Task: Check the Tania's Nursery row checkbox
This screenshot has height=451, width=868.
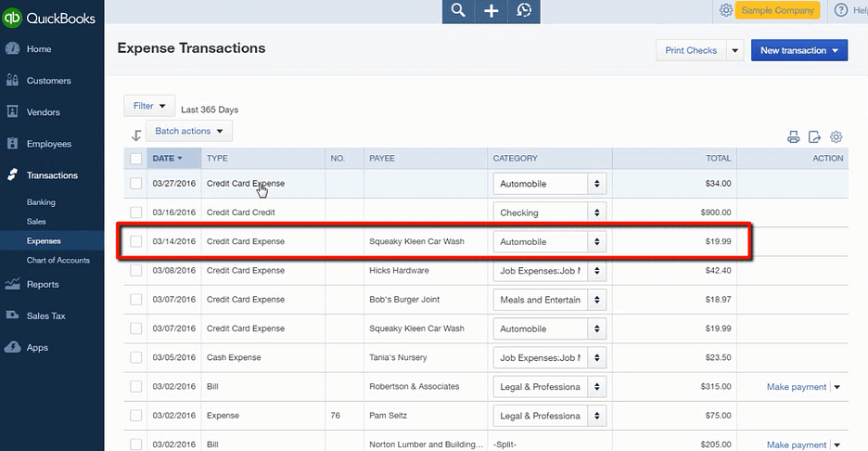Action: click(x=135, y=357)
